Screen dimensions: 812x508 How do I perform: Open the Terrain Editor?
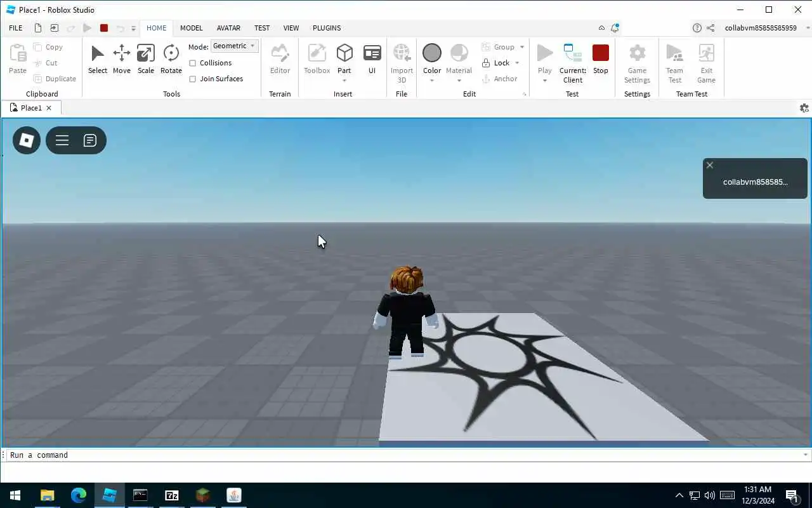click(280, 60)
